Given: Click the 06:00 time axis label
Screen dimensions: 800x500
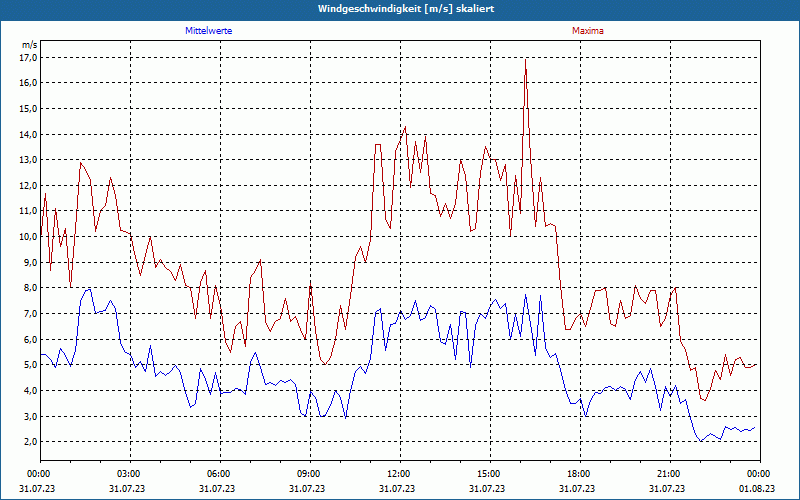Looking at the screenshot, I should [217, 474].
